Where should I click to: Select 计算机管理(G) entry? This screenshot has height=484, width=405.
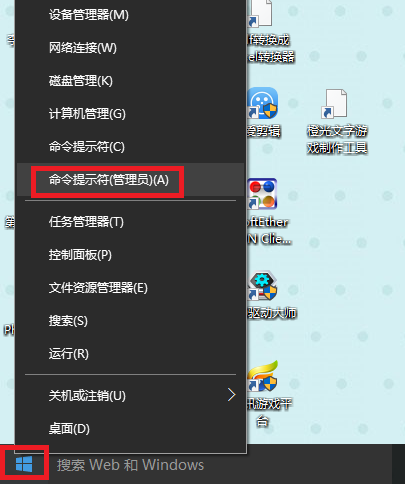click(x=130, y=114)
